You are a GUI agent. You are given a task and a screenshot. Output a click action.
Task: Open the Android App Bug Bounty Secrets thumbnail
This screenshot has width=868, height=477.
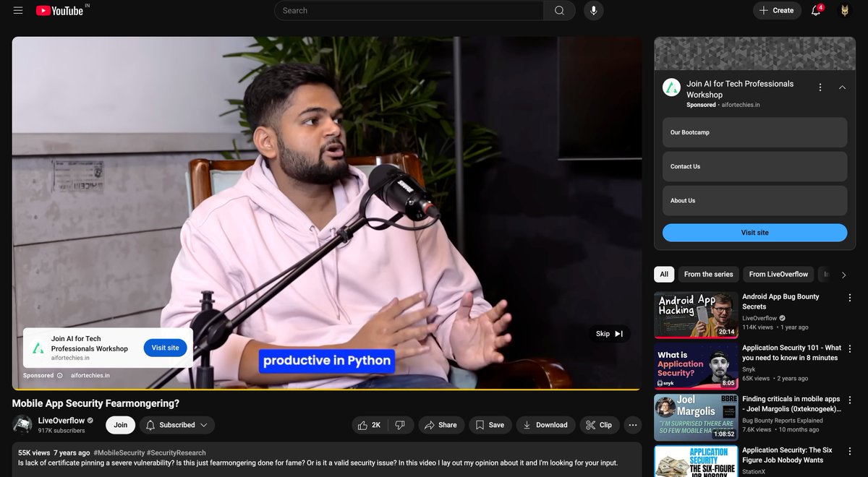[695, 314]
